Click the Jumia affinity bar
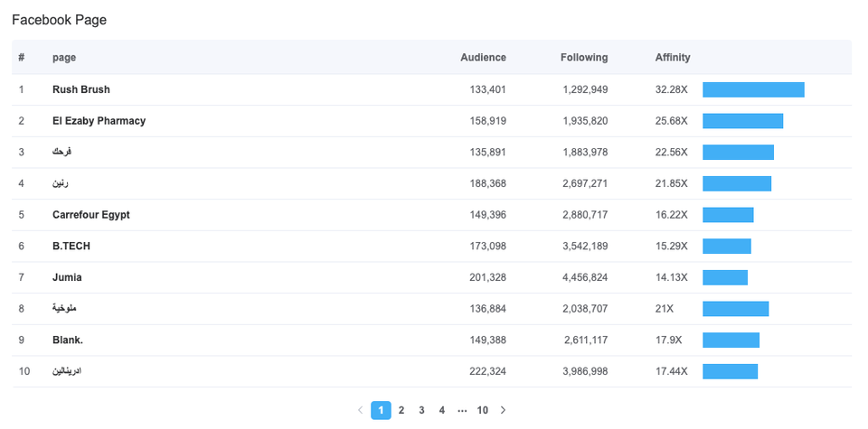The image size is (868, 429). pyautogui.click(x=725, y=277)
